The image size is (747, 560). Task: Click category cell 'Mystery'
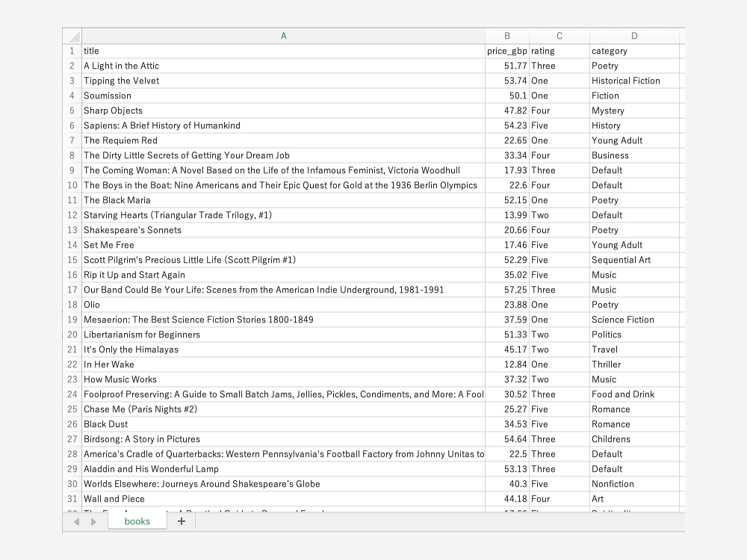pos(634,111)
